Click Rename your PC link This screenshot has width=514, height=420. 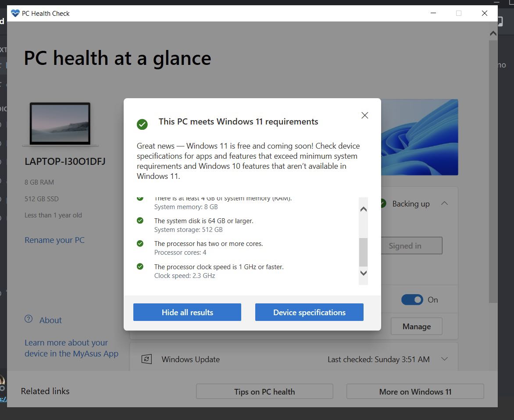click(54, 240)
